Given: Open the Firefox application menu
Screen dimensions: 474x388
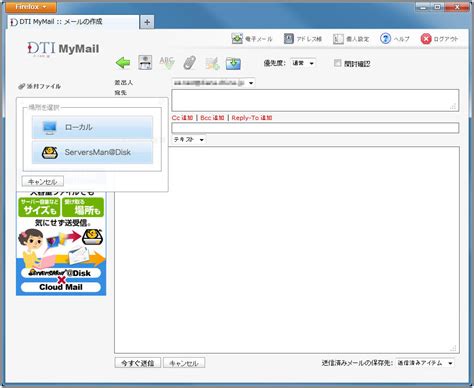Looking at the screenshot, I should (x=31, y=7).
